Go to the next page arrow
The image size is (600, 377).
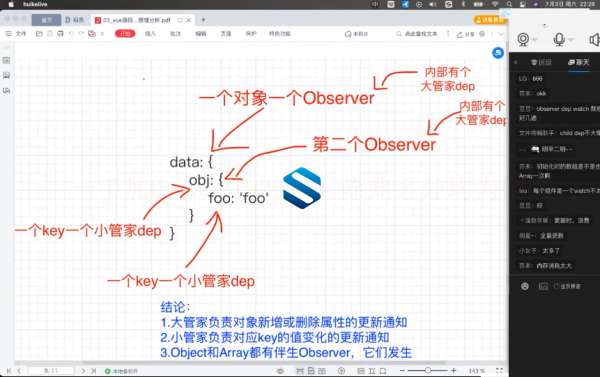83,370
